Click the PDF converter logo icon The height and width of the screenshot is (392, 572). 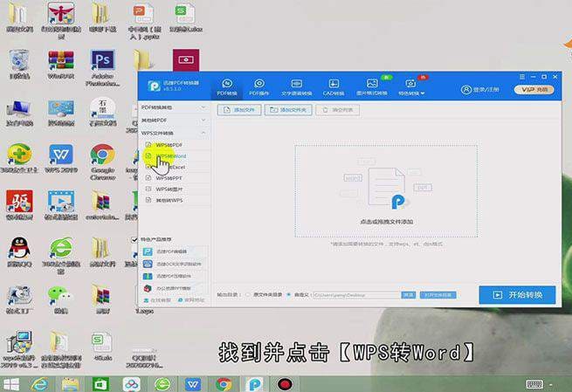pos(154,86)
